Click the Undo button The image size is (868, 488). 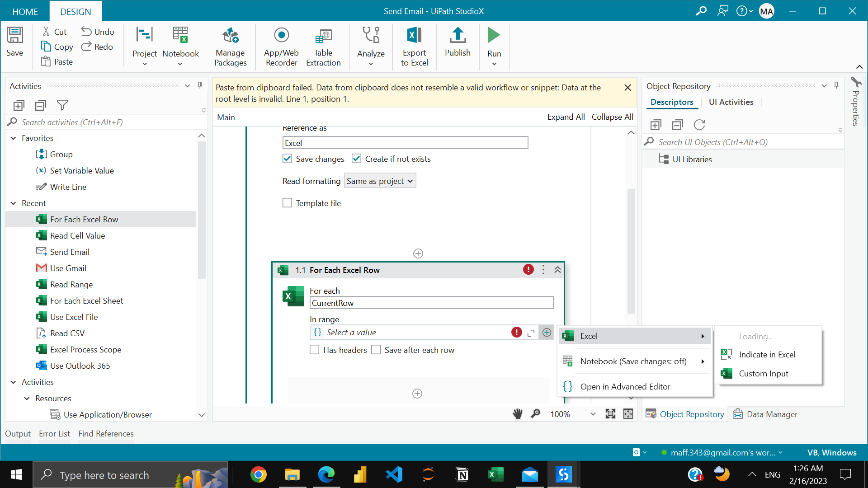pos(98,32)
